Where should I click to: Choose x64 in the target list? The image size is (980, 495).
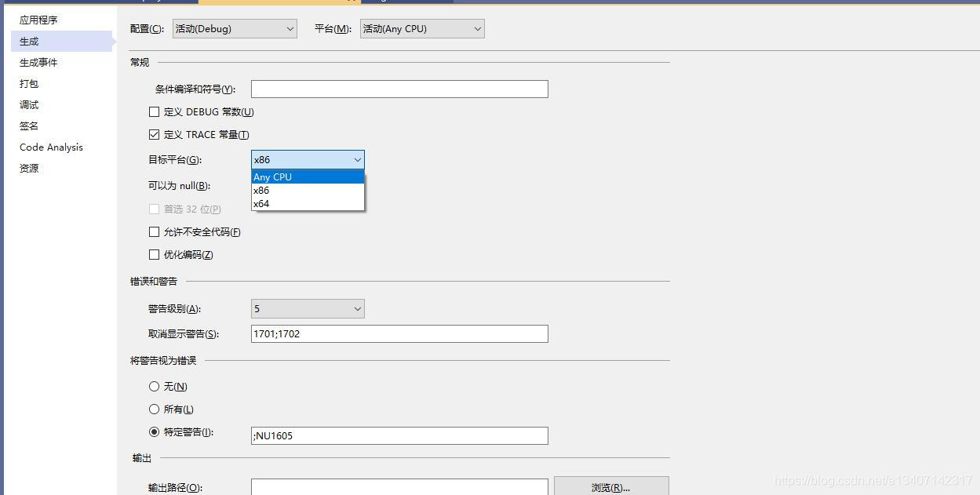tap(308, 203)
